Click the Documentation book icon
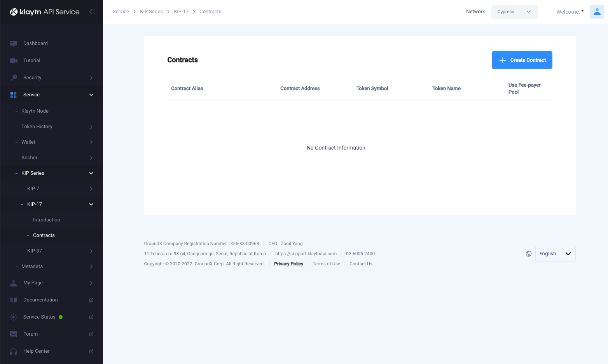This screenshot has width=608, height=364. coord(14,300)
